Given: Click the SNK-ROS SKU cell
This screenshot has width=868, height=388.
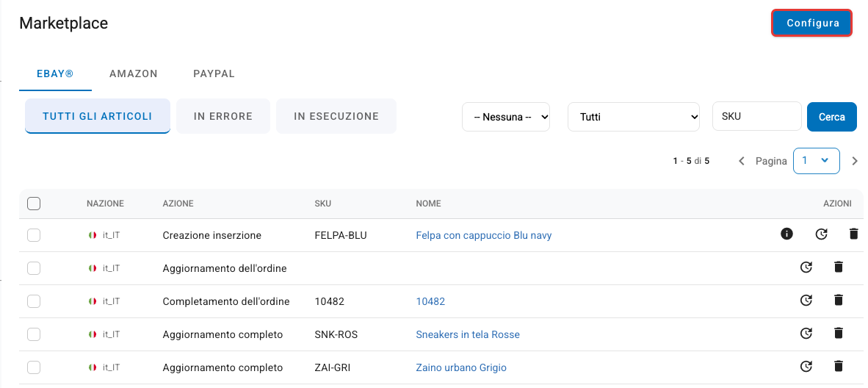Looking at the screenshot, I should [336, 335].
